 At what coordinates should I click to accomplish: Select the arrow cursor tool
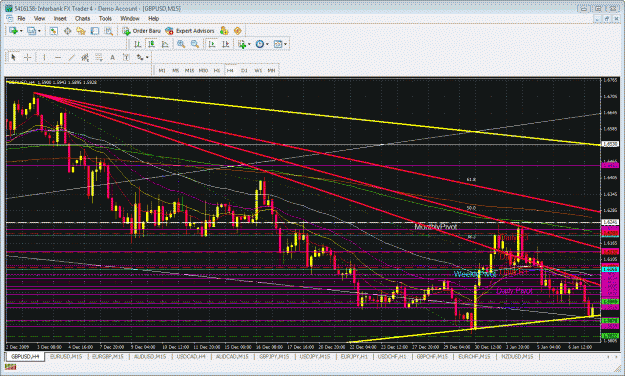pos(14,57)
